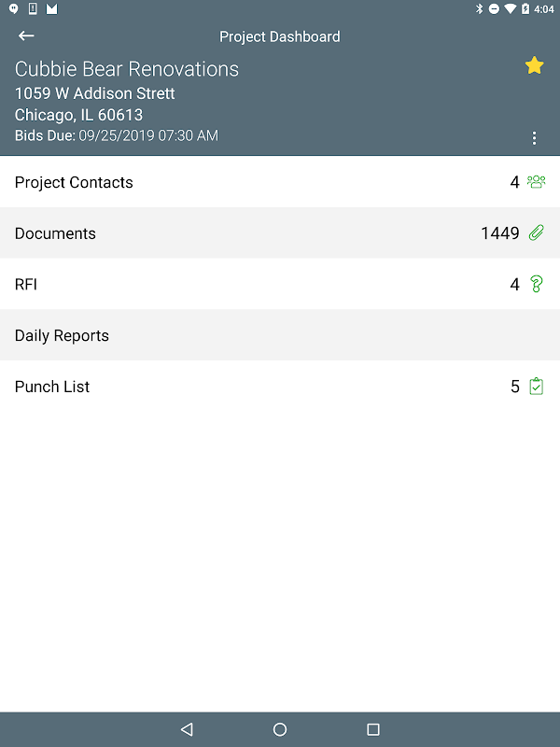Toggle the yellow favorite star
The height and width of the screenshot is (747, 560).
coord(534,65)
